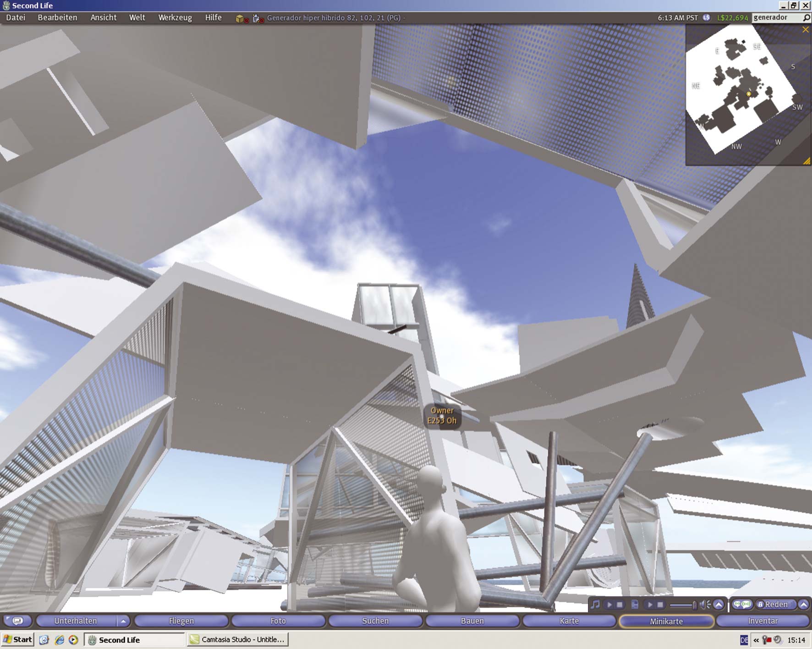This screenshot has width=812, height=649.
Task: Click the Suchen button
Action: [375, 621]
